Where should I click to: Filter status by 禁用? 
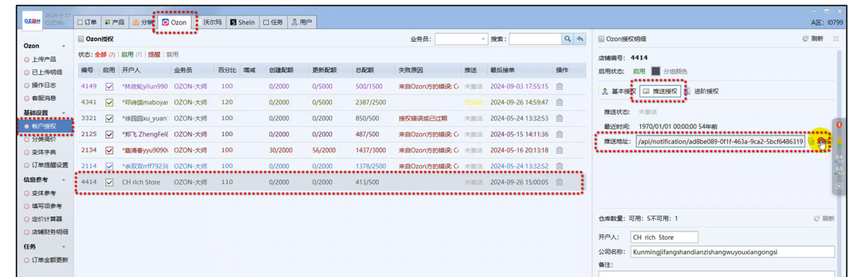tap(173, 55)
